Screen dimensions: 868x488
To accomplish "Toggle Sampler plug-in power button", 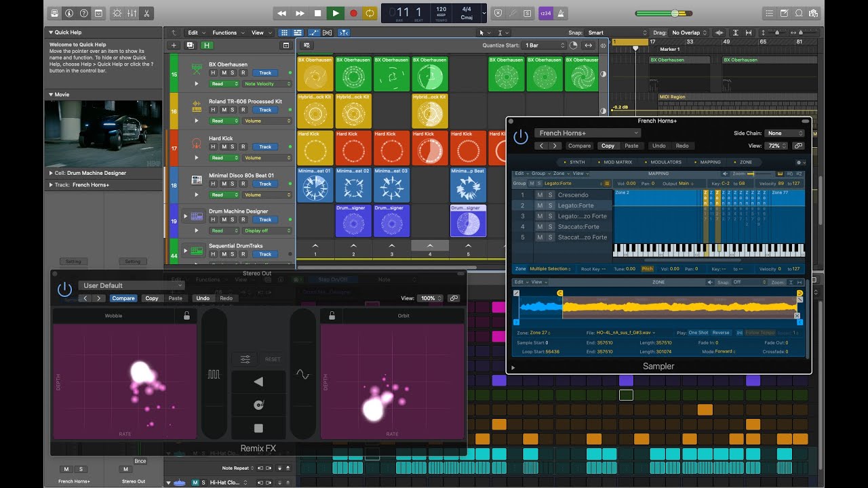I will (520, 138).
